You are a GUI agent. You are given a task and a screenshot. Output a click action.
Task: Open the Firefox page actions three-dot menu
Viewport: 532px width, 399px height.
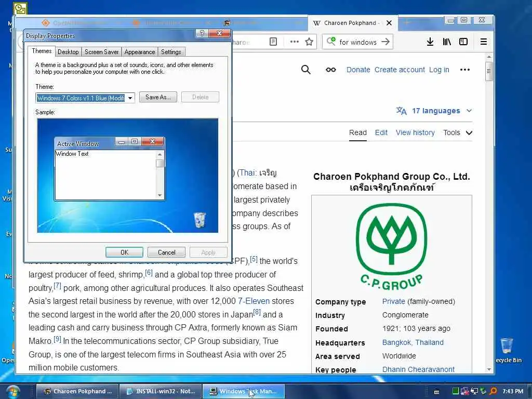[294, 42]
